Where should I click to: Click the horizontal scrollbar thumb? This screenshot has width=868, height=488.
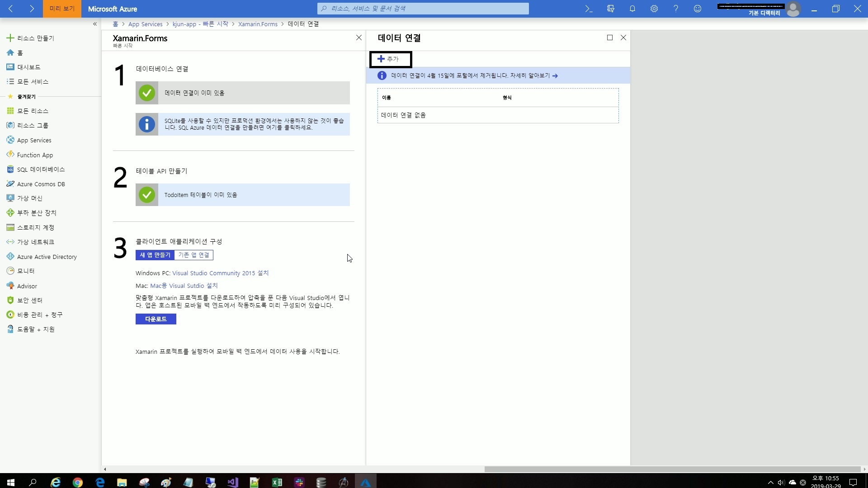(672, 469)
